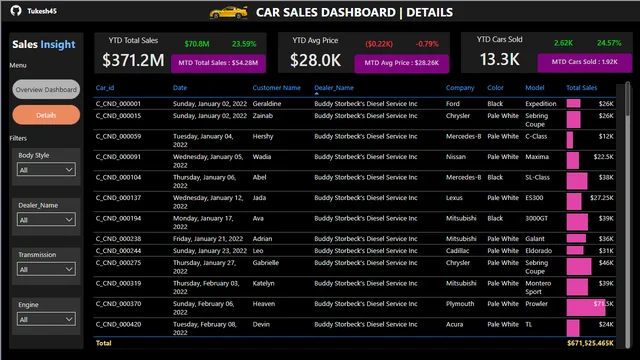Click the grand total $671,525.465K value
Image resolution: width=640 pixels, height=360 pixels.
pyautogui.click(x=590, y=343)
